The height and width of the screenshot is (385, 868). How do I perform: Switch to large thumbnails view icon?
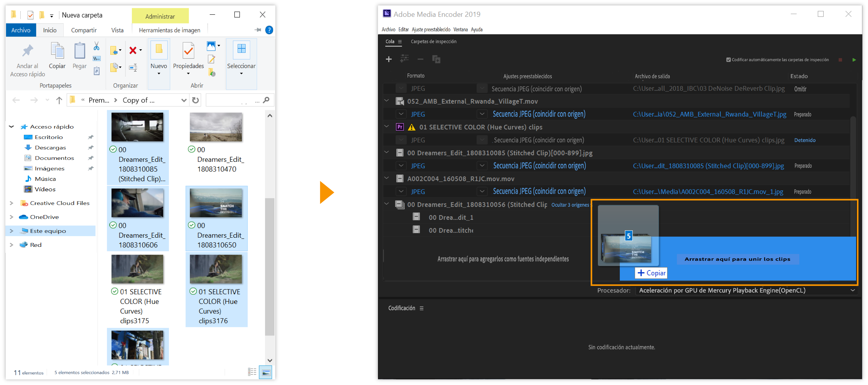266,372
